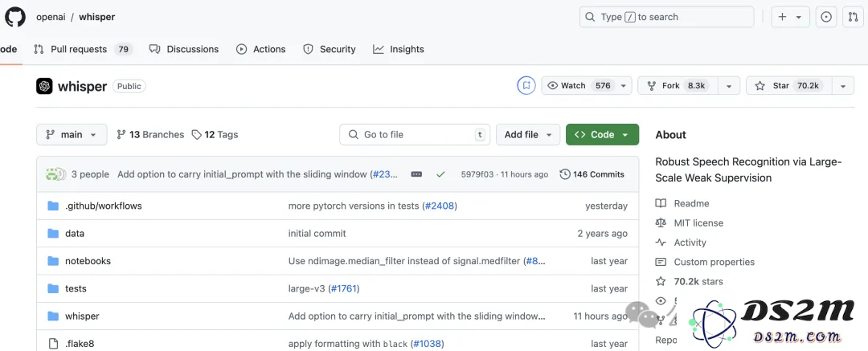
Task: Click the 11 hours ago timestamp on whisper row
Action: click(x=600, y=316)
